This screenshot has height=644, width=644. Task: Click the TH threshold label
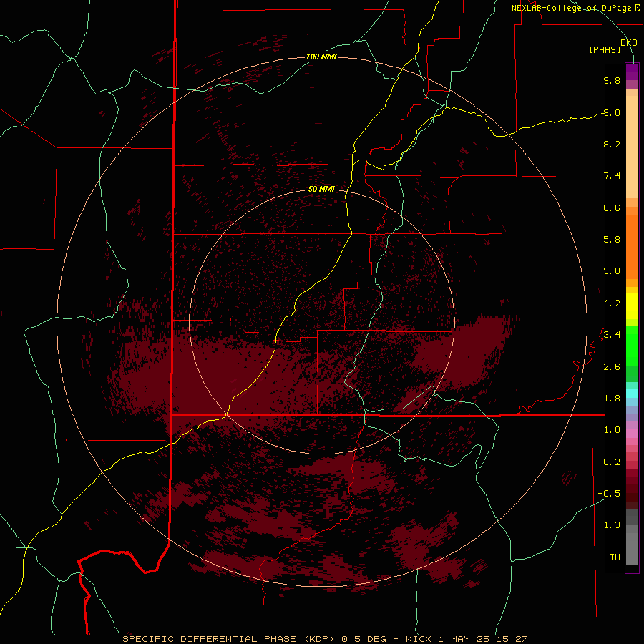615,557
